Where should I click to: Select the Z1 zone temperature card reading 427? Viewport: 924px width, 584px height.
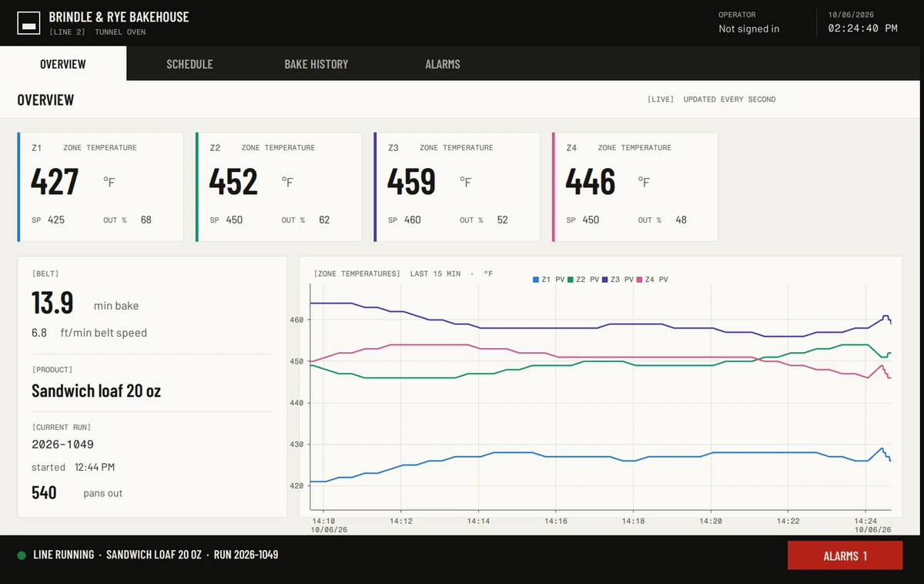pos(100,186)
